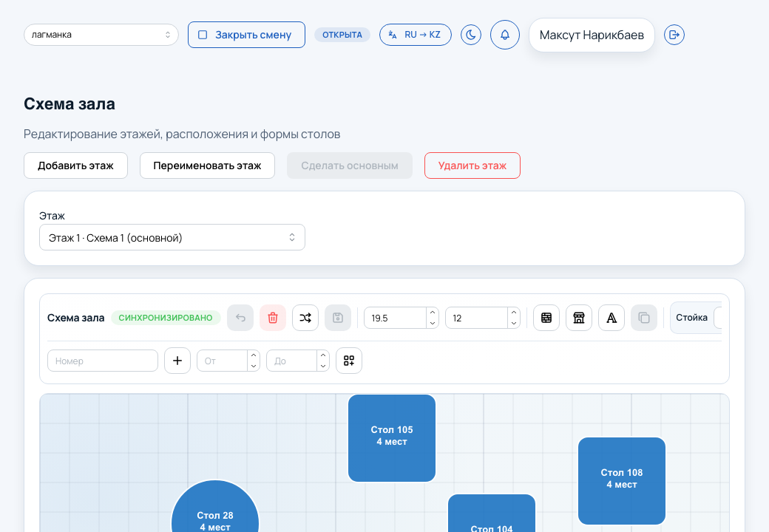Image resolution: width=769 pixels, height=532 pixels.
Task: Decrease the 19.5 width value
Action: tap(433, 324)
